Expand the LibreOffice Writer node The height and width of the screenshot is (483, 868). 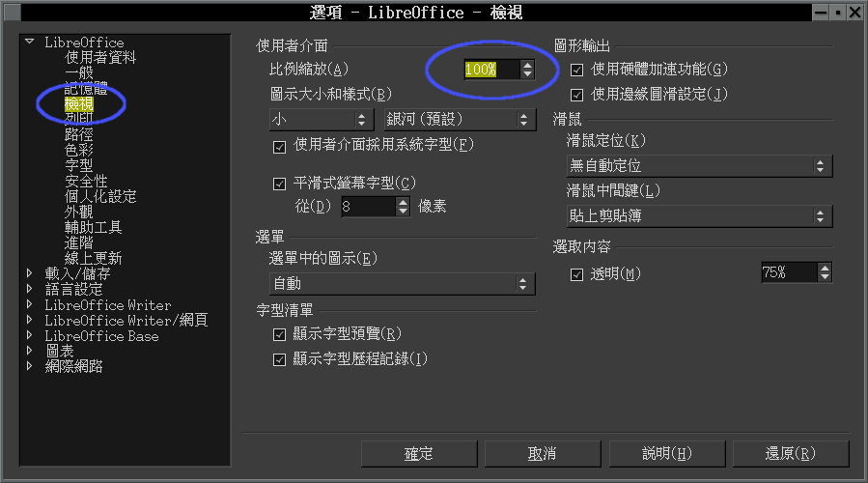click(x=29, y=304)
